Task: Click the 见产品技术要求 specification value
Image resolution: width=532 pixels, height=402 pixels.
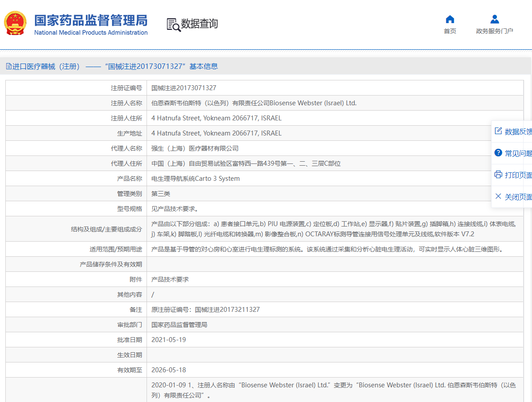Action: tap(175, 209)
